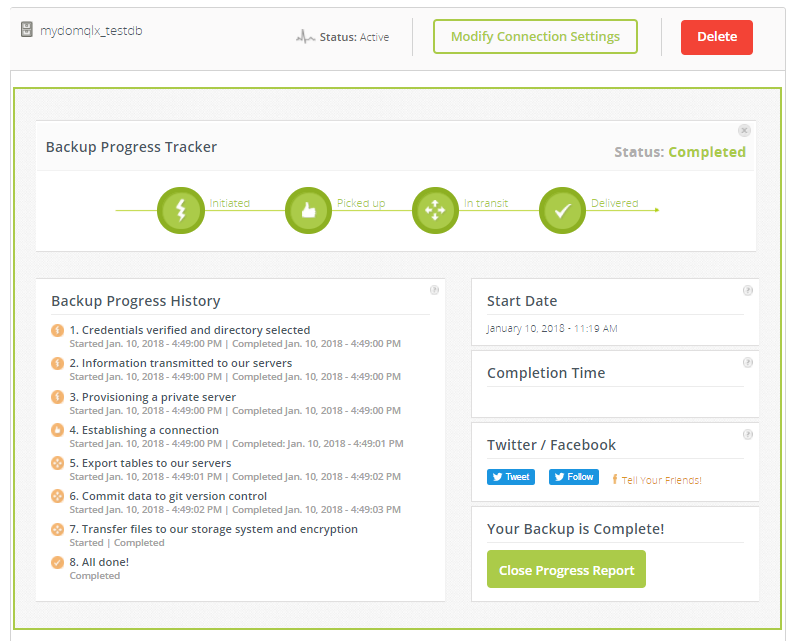Close the Backup Progress Tracker panel
795x641 pixels.
(744, 130)
